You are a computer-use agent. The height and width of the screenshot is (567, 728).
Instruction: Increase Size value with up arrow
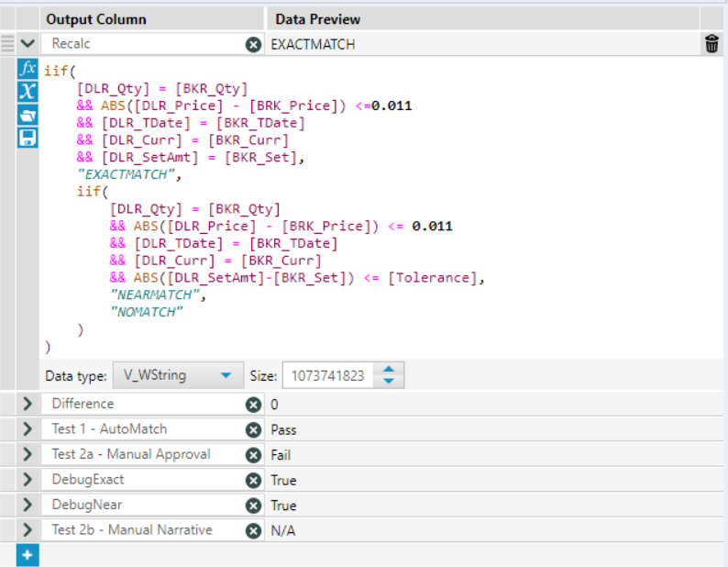click(x=391, y=370)
